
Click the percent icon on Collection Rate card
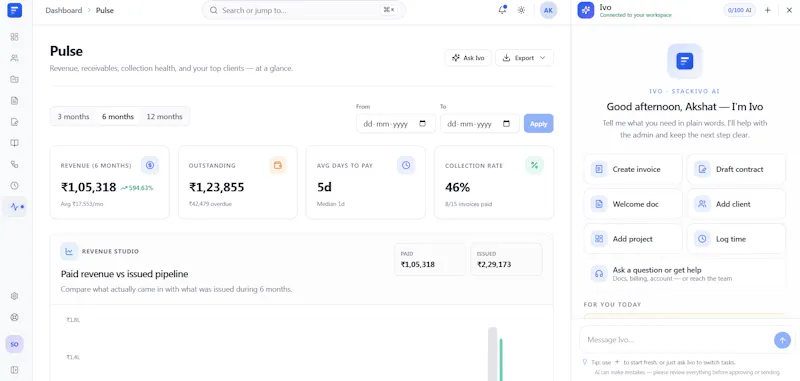tap(534, 165)
